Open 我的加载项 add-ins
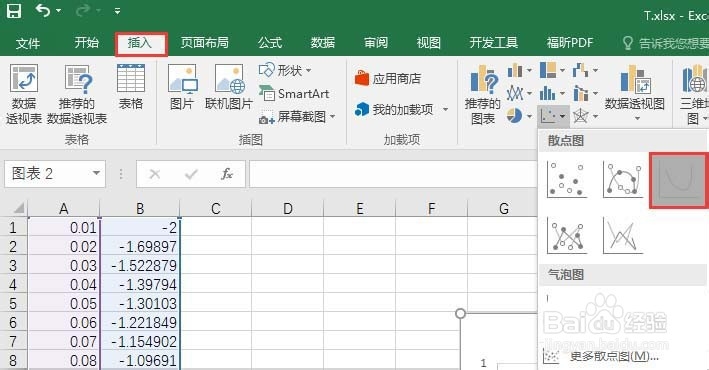Image resolution: width=709 pixels, height=370 pixels. tap(393, 109)
